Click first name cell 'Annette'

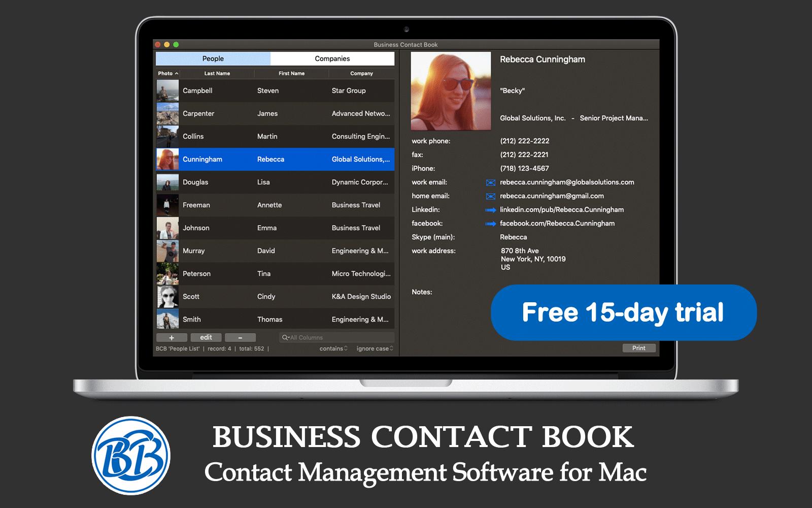(269, 205)
